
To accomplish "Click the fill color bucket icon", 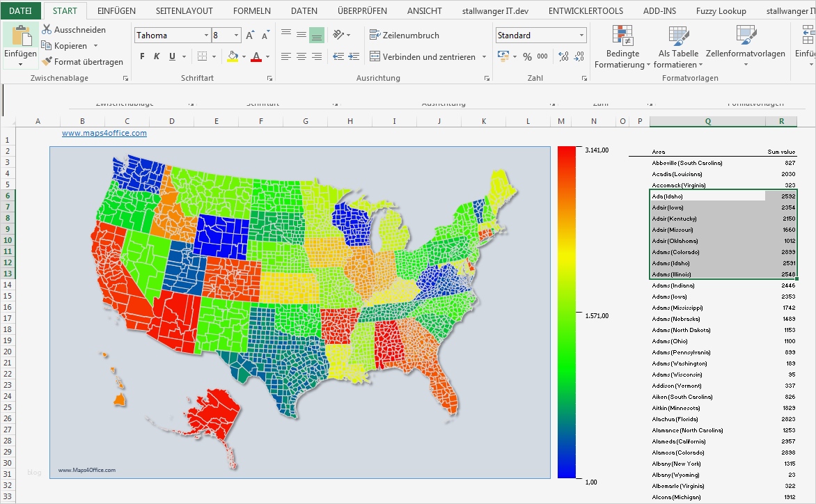I will click(x=233, y=57).
